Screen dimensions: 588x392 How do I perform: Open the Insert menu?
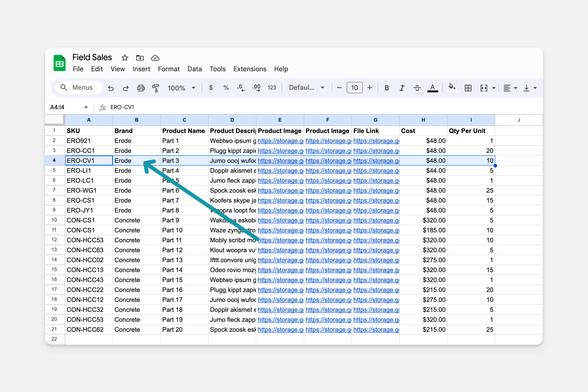141,69
